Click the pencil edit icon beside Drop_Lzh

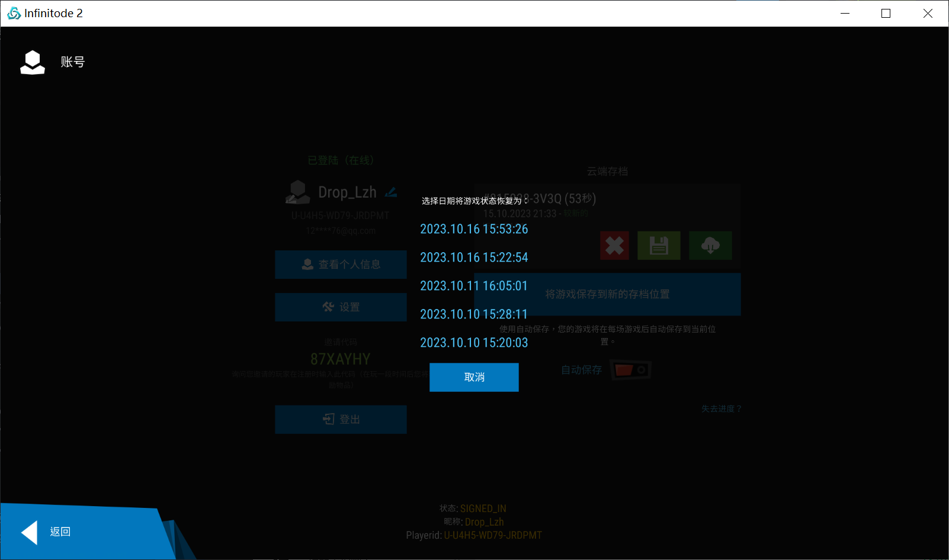tap(391, 192)
